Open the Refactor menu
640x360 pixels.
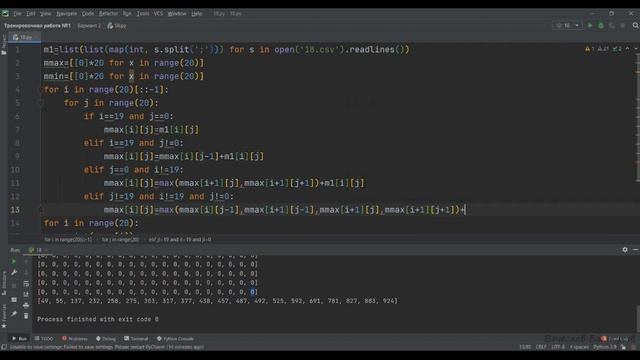(x=108, y=13)
